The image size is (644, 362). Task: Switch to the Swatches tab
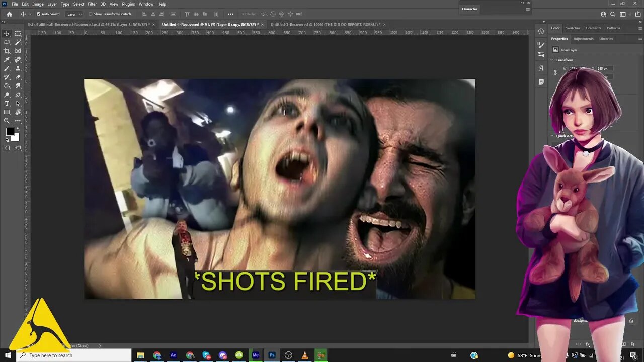click(573, 28)
